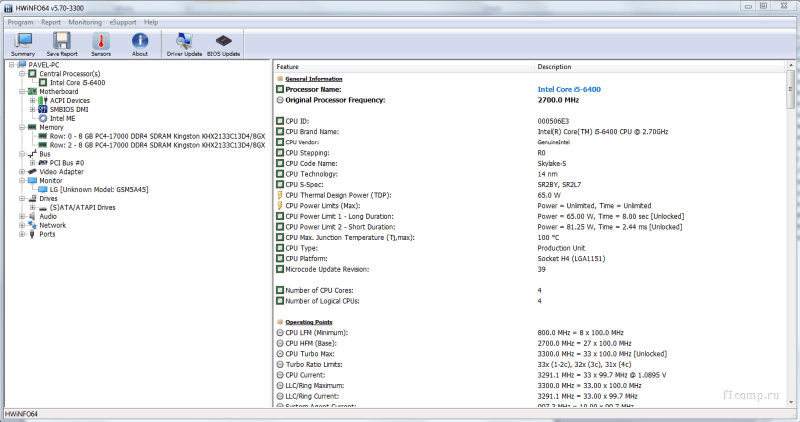Viewport: 800px width, 422px height.
Task: Select the Processor Name row
Action: [x=315, y=89]
